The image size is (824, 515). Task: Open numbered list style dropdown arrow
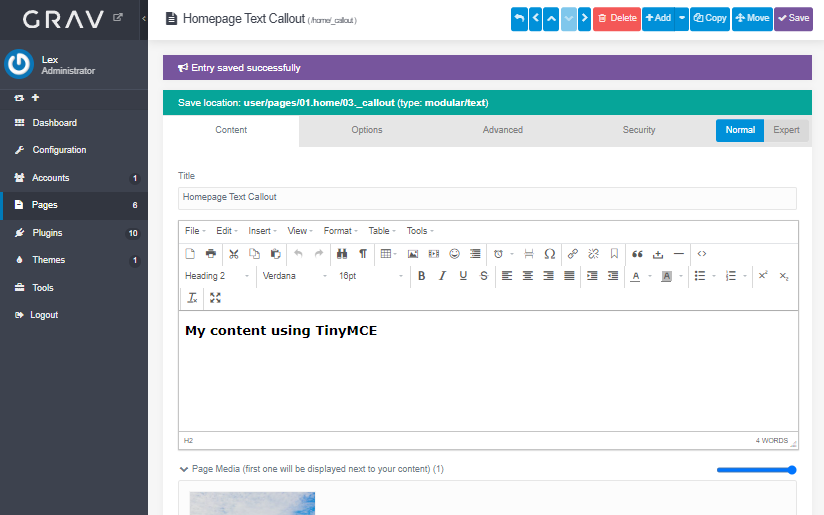745,276
